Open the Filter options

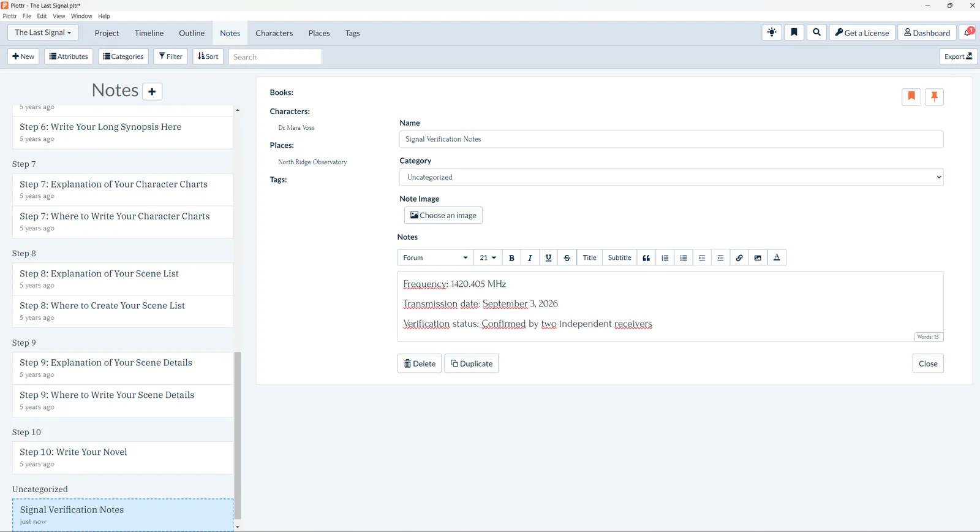170,56
